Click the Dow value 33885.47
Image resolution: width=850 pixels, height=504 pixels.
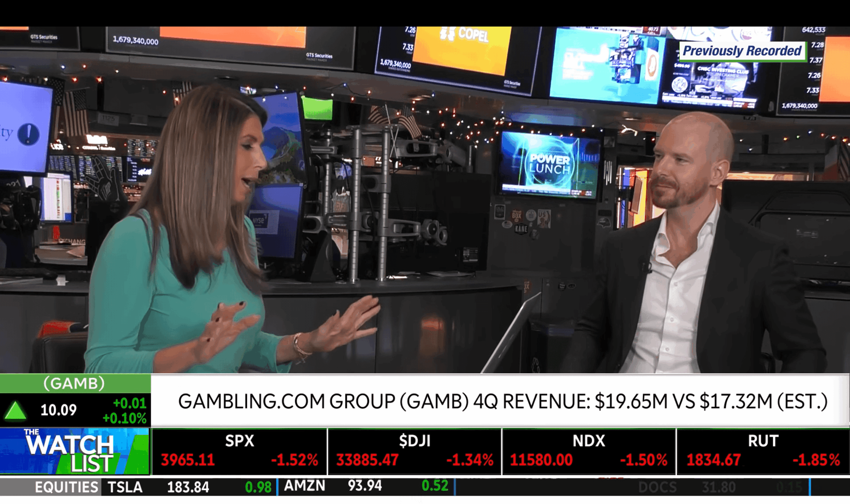pos(368,460)
